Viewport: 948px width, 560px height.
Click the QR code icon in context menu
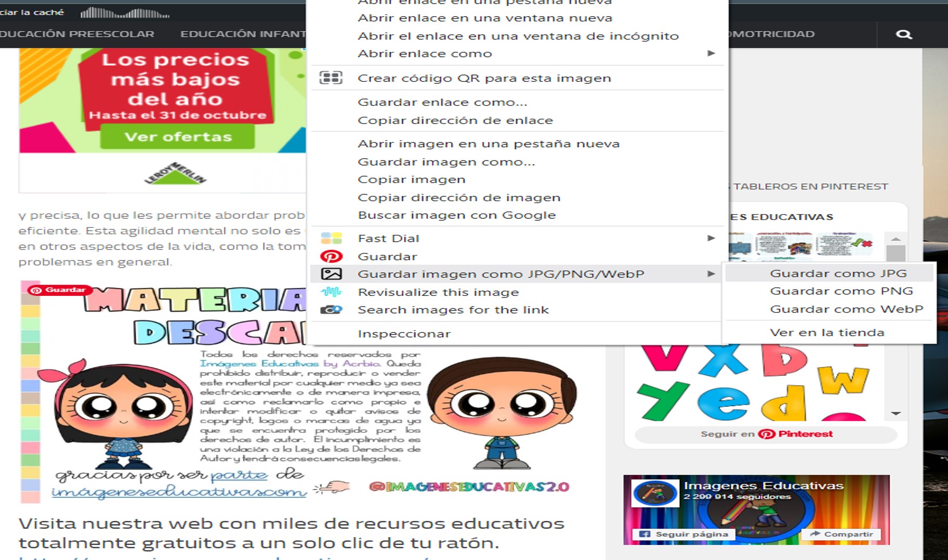(331, 78)
